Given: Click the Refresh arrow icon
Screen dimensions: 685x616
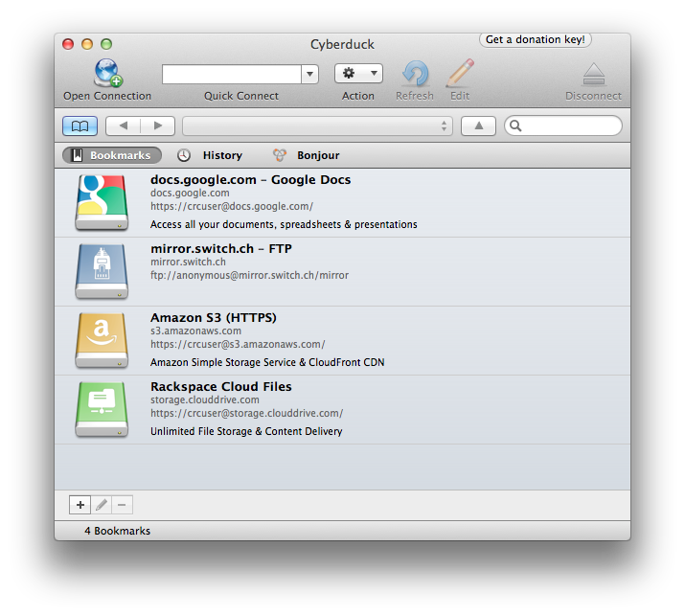Looking at the screenshot, I should 415,73.
